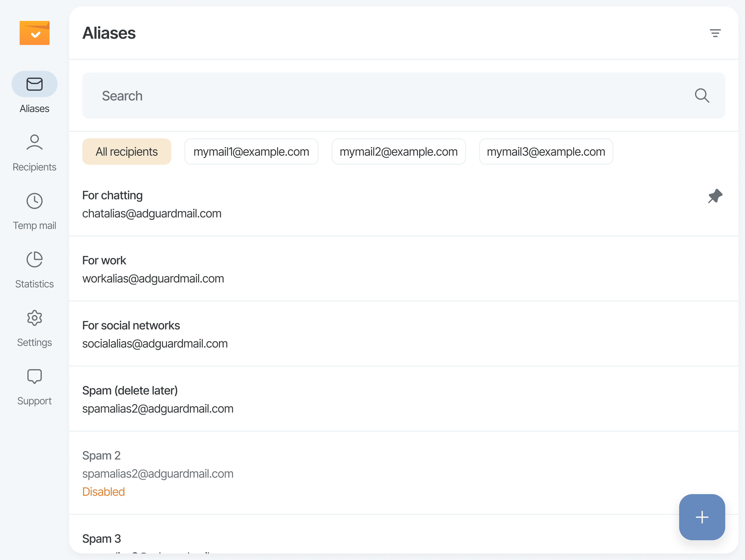745x560 pixels.
Task: Unpin the For chatting alias
Action: [715, 196]
